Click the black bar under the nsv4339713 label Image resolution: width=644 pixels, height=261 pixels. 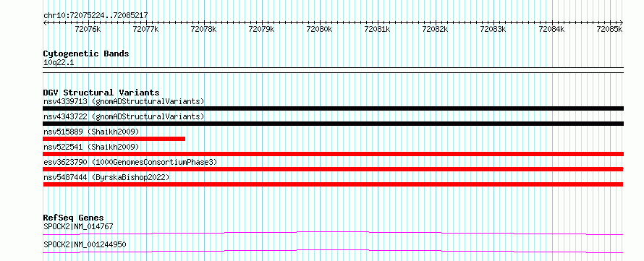tap(333, 108)
